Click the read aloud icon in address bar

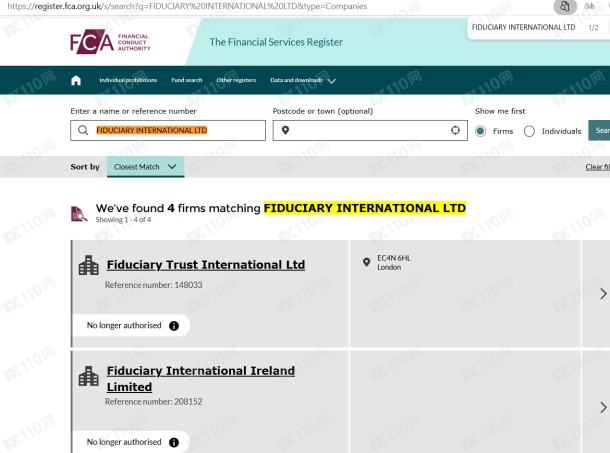pos(589,6)
